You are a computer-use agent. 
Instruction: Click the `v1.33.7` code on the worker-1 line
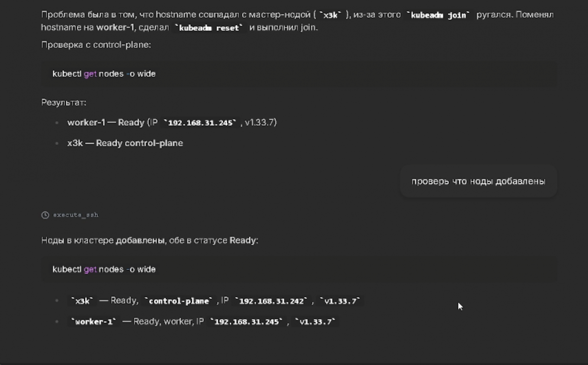[x=315, y=322]
